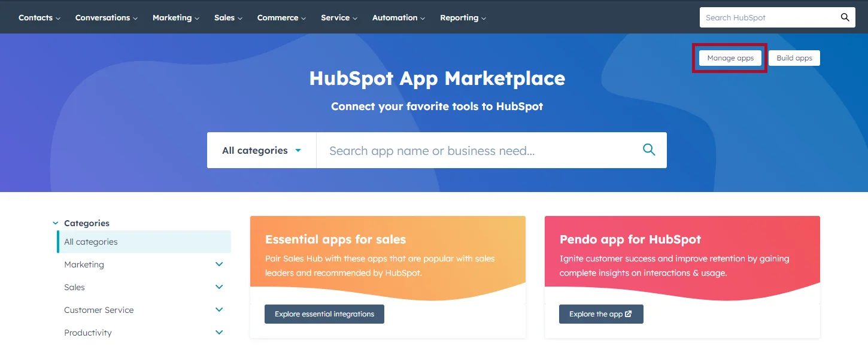The image size is (868, 347).
Task: Click the teal search icon in app search
Action: pyautogui.click(x=649, y=150)
